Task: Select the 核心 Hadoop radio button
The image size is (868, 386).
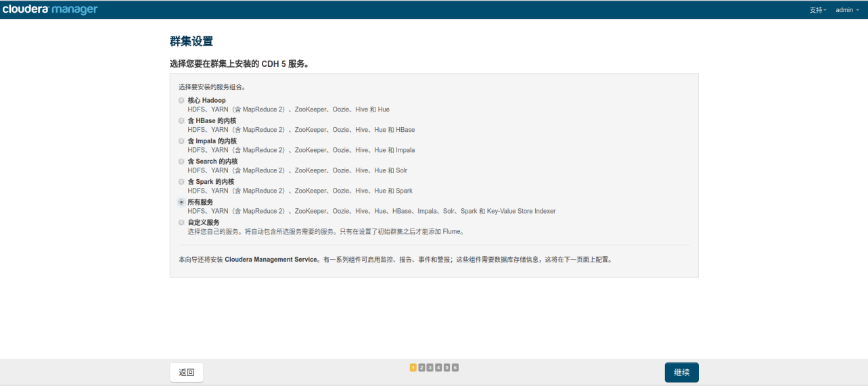Action: 181,100
